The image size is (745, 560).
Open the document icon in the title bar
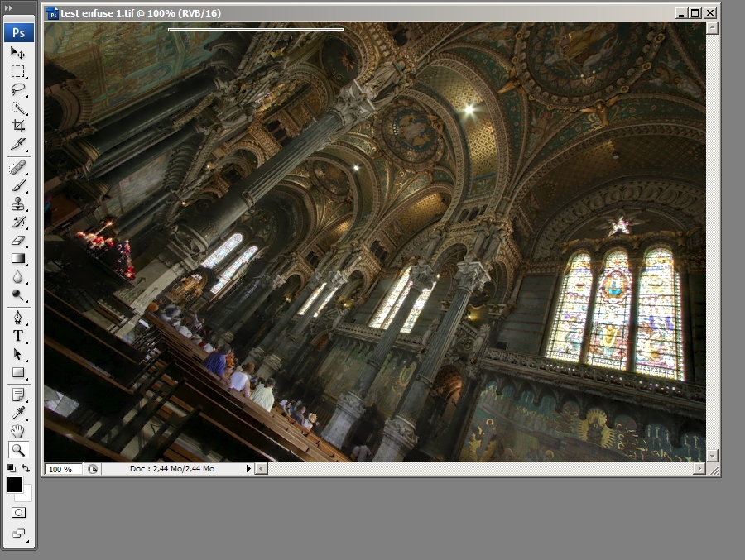click(x=52, y=13)
